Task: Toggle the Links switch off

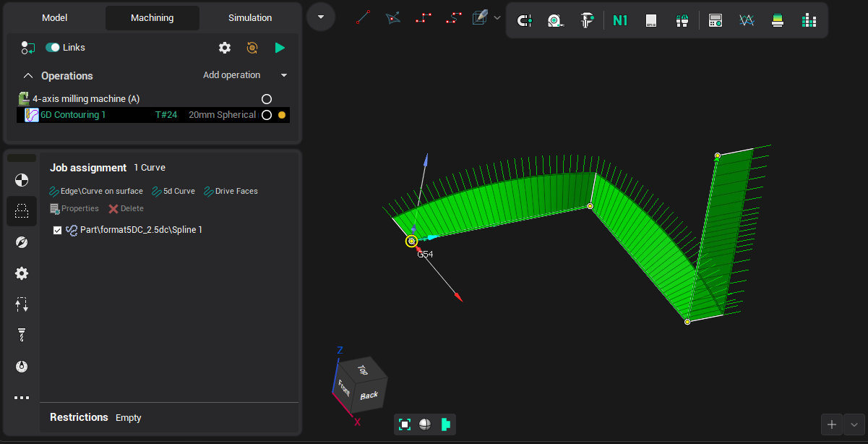Action: coord(53,48)
